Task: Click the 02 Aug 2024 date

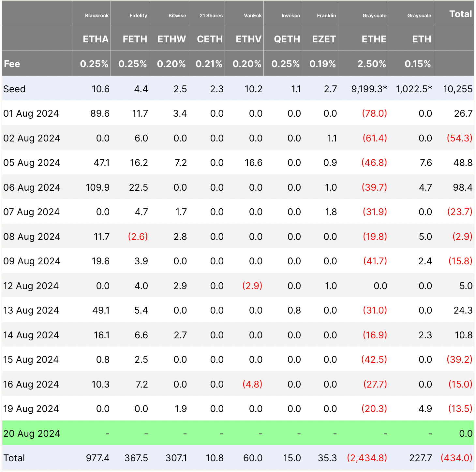Action: tap(32, 138)
